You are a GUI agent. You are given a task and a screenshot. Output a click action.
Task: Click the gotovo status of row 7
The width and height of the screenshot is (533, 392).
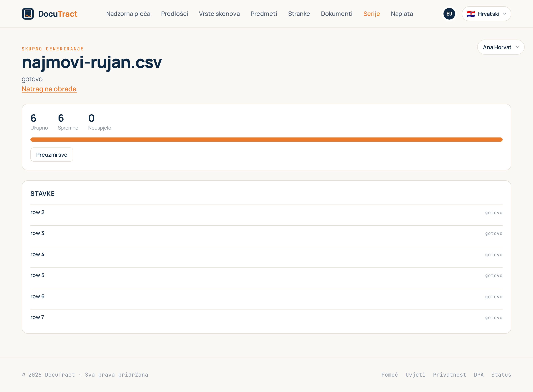[494, 317]
